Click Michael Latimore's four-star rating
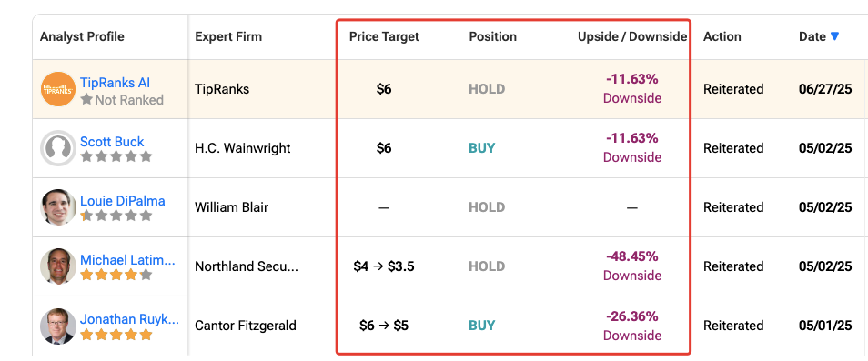868x361 pixels. tap(116, 275)
